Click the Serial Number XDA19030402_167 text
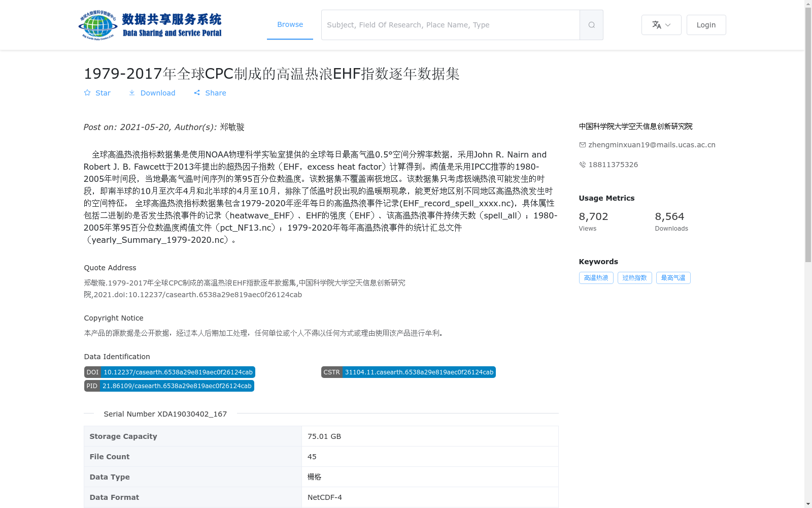812x508 pixels. click(x=165, y=414)
